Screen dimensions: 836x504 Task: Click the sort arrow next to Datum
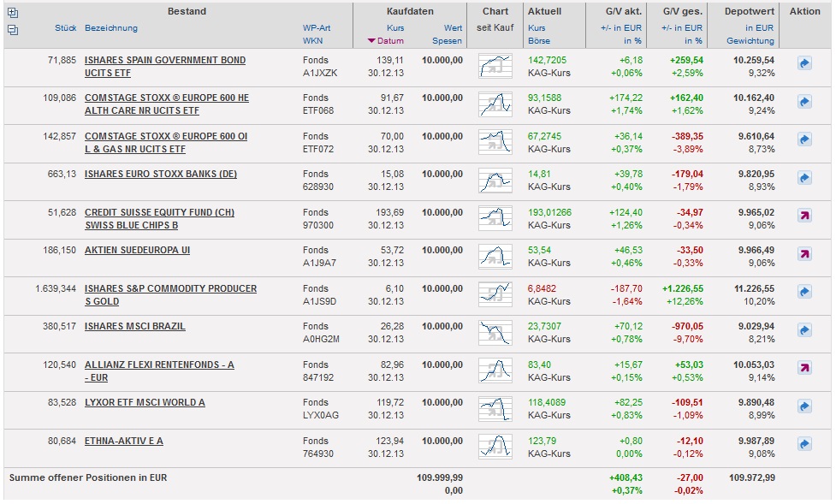tap(371, 41)
